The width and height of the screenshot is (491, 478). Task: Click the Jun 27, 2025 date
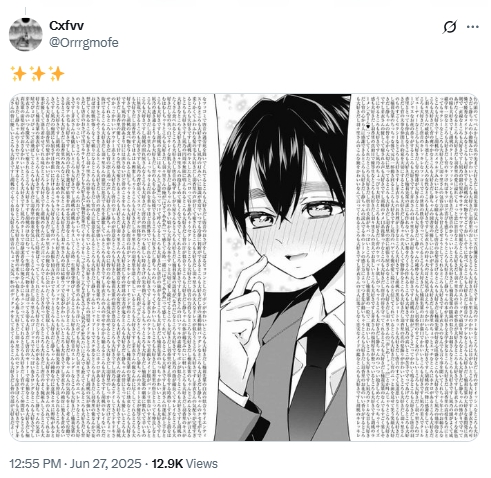[105, 464]
